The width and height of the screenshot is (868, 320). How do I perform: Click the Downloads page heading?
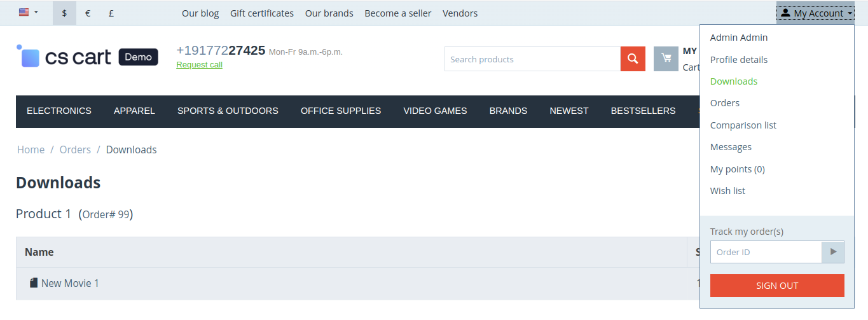pos(59,183)
